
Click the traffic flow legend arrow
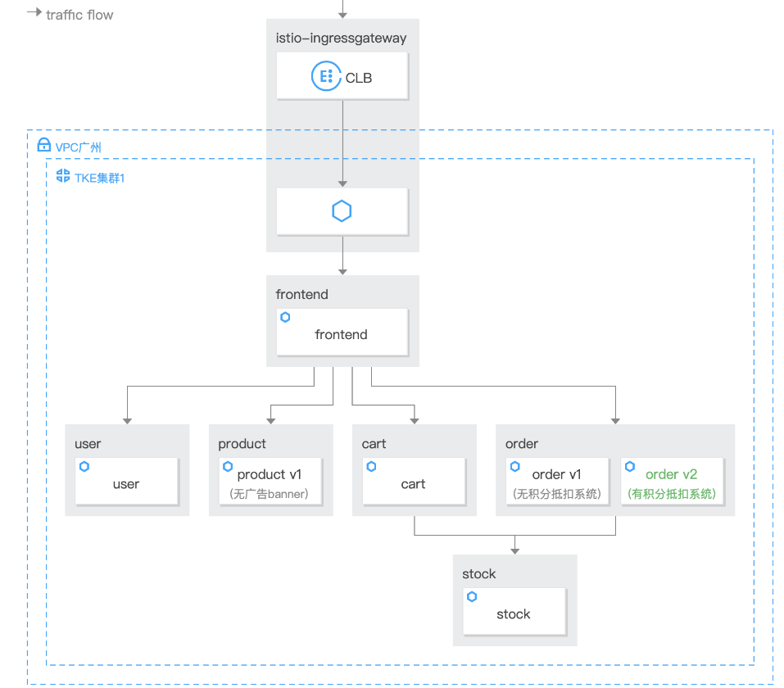34,13
